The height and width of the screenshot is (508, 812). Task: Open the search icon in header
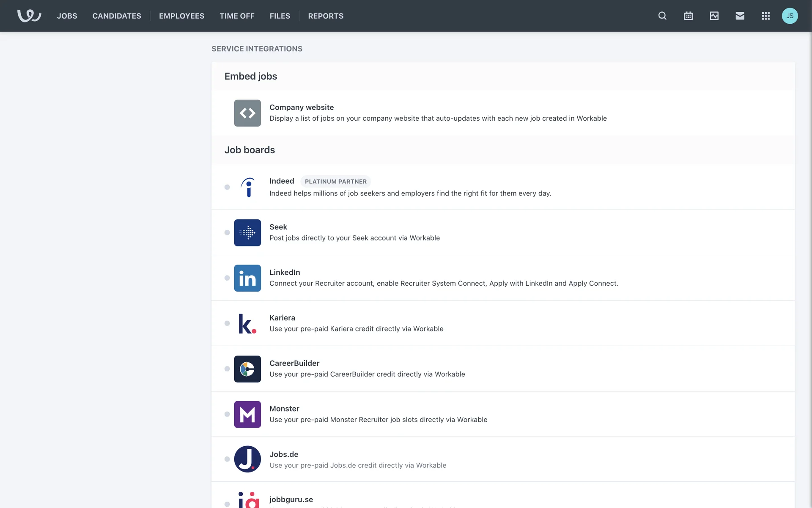click(x=662, y=16)
